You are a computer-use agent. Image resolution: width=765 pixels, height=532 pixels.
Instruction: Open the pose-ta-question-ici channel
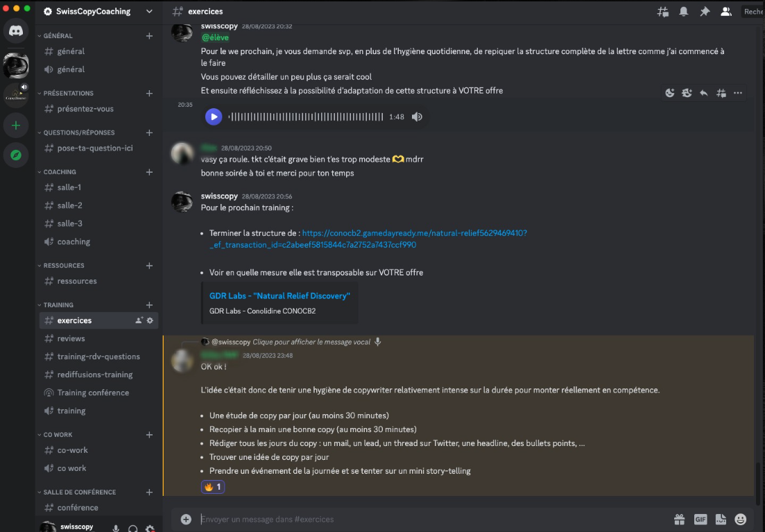click(x=95, y=148)
